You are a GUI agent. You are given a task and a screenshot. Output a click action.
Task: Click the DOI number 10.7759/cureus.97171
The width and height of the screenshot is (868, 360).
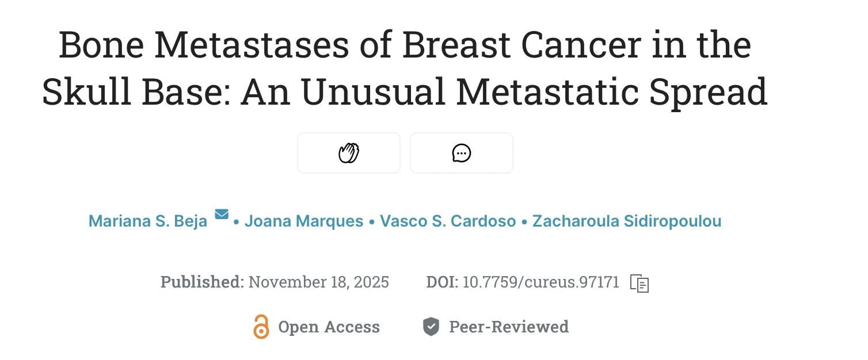click(541, 282)
